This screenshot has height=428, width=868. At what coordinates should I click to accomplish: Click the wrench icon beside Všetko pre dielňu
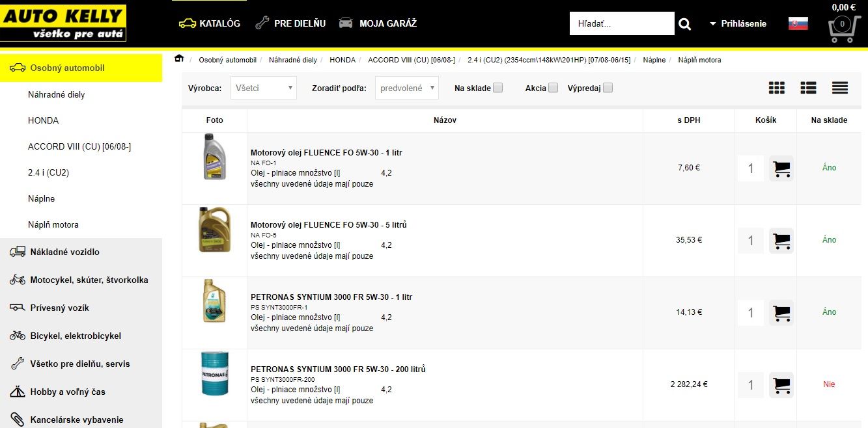tap(18, 364)
